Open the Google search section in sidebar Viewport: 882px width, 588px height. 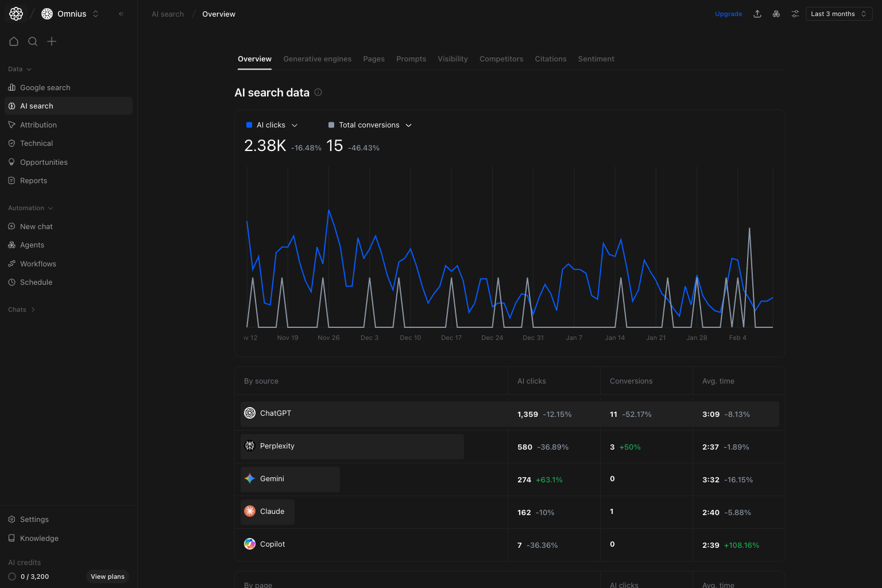tap(45, 87)
